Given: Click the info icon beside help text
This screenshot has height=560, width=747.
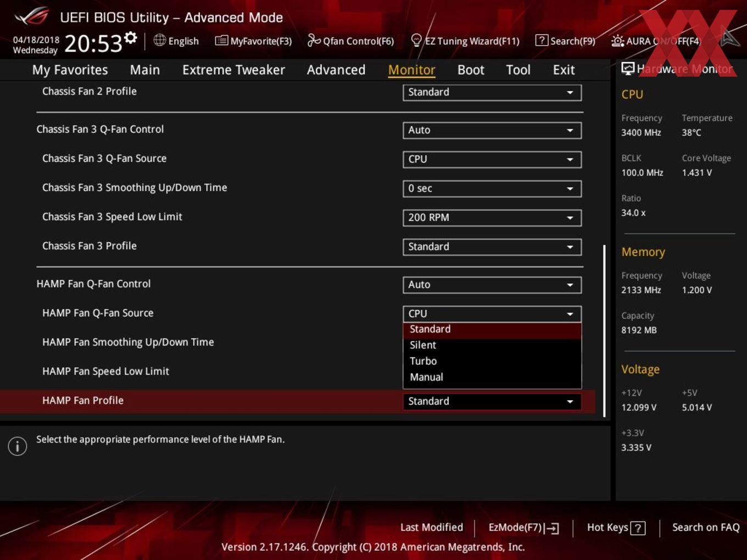Looking at the screenshot, I should point(18,446).
